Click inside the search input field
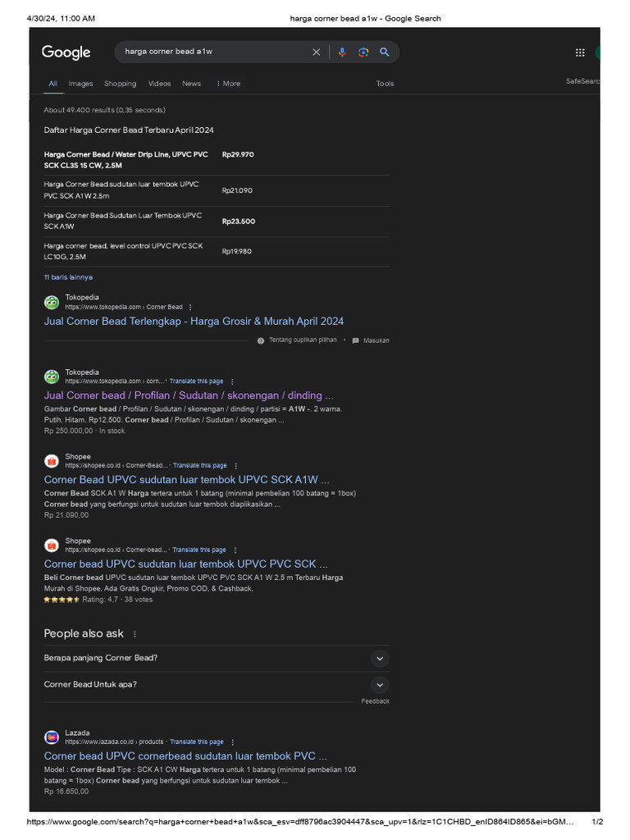This screenshot has height=840, width=630. click(x=213, y=52)
